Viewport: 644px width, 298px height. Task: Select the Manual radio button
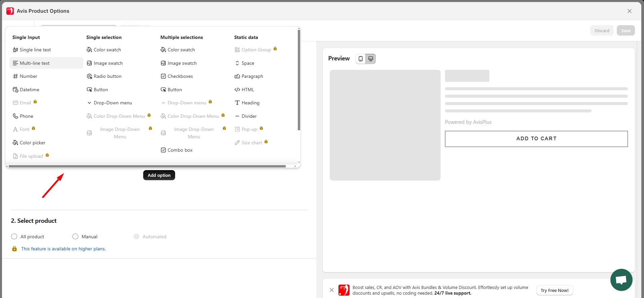point(75,237)
